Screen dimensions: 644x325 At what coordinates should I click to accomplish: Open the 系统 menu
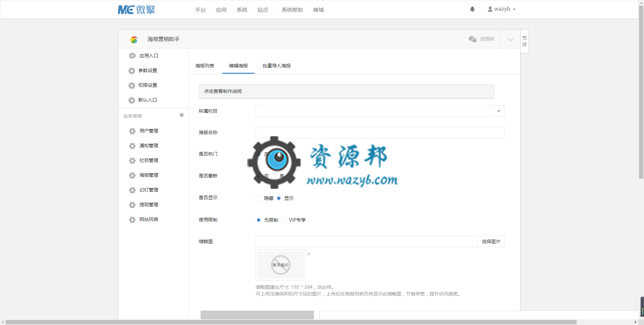(242, 10)
